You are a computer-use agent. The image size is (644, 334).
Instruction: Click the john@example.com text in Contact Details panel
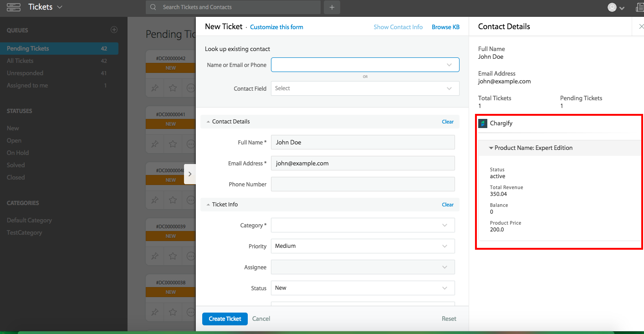pos(505,82)
